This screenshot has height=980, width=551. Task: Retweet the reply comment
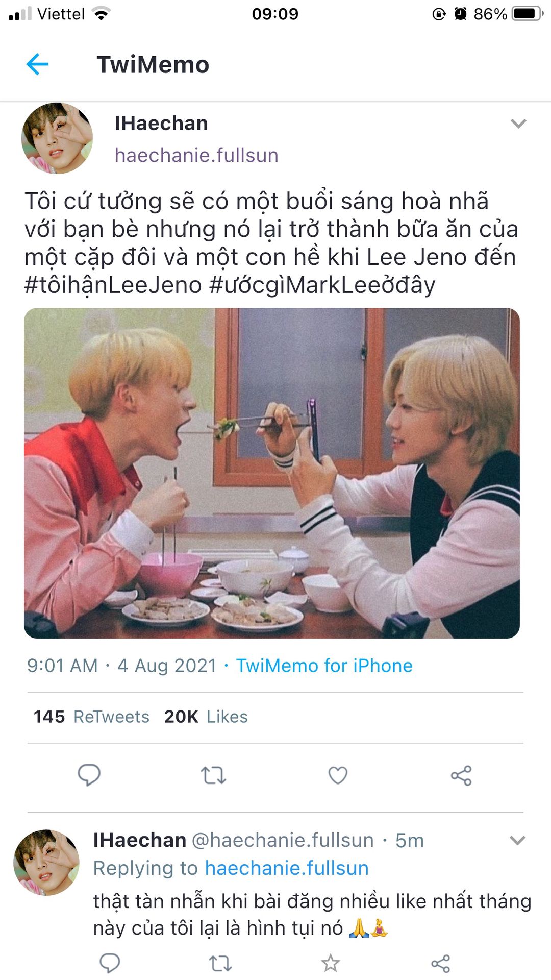coord(220,963)
